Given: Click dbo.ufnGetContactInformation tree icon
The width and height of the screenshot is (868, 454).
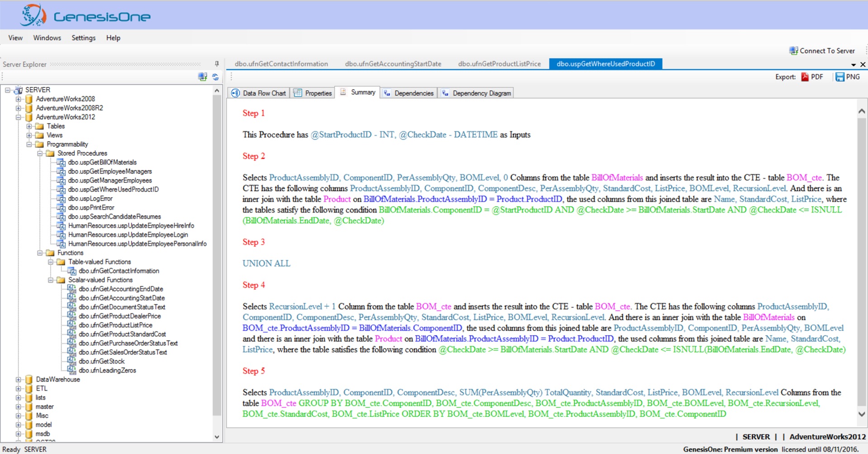Looking at the screenshot, I should click(x=72, y=271).
